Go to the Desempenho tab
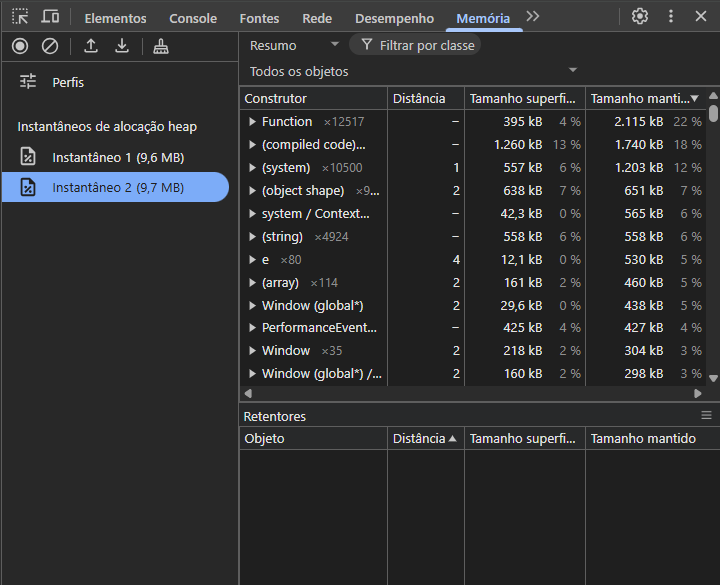 [394, 18]
